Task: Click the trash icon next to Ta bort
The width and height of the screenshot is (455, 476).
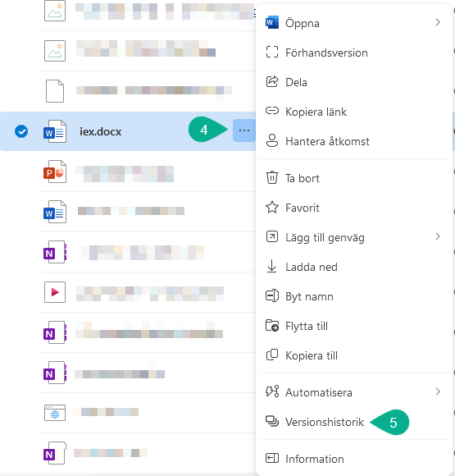Action: coord(272,177)
